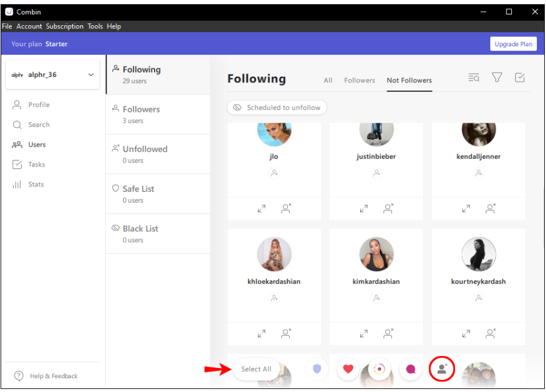Open the File menu
The height and width of the screenshot is (392, 546).
7,26
